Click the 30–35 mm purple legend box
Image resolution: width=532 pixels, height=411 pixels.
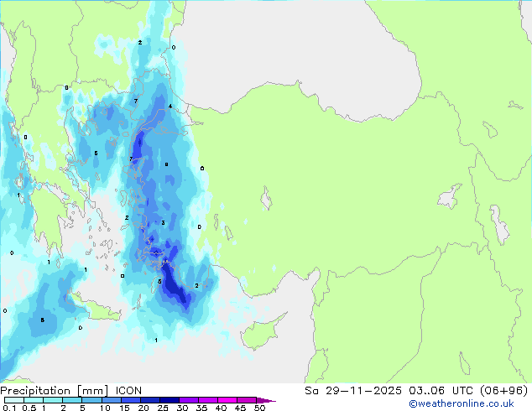pos(189,400)
